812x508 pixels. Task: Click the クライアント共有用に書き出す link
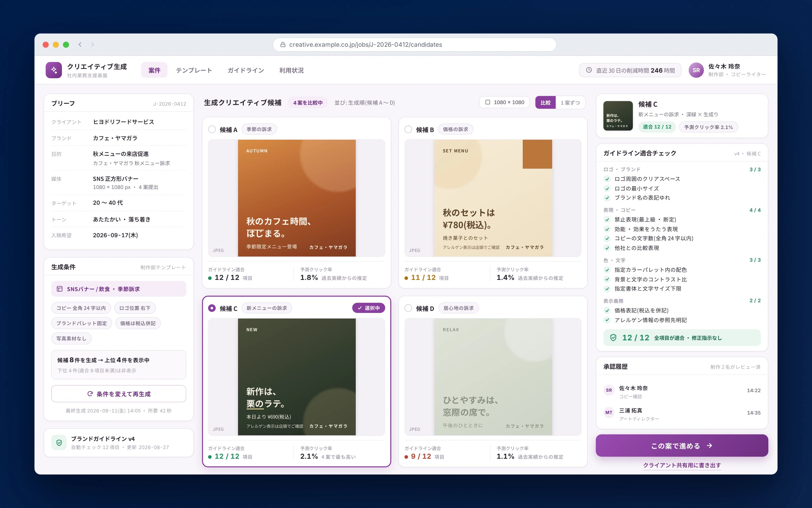(x=682, y=465)
